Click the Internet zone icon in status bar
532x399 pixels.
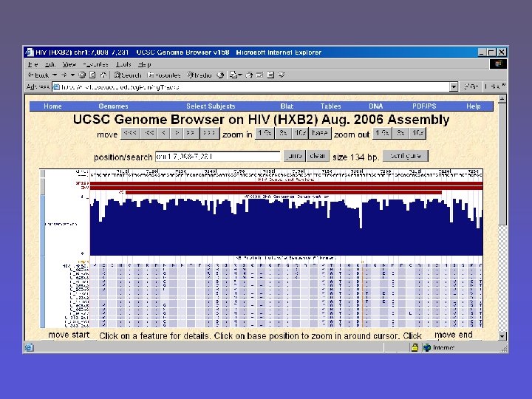[x=426, y=347]
